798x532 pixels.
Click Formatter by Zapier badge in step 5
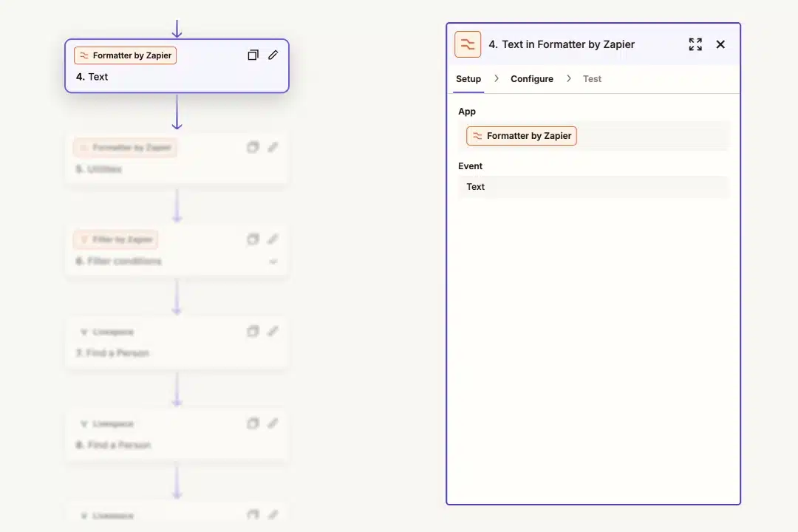[x=125, y=148]
